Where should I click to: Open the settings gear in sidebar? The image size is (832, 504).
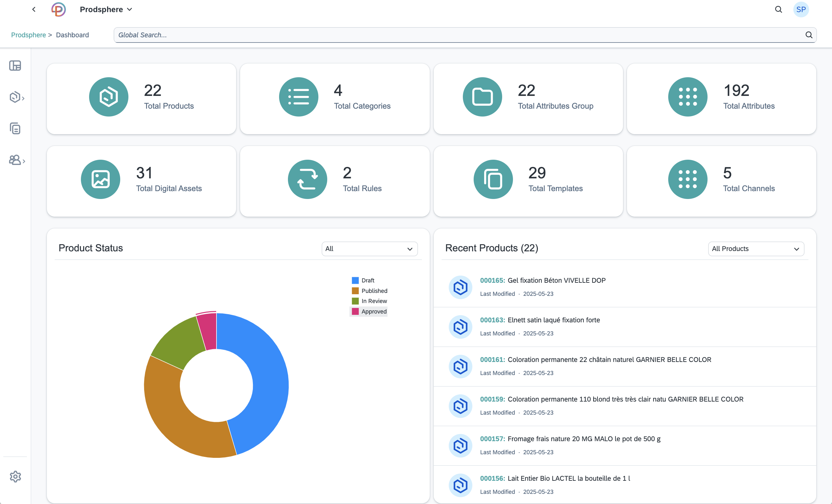coord(15,477)
